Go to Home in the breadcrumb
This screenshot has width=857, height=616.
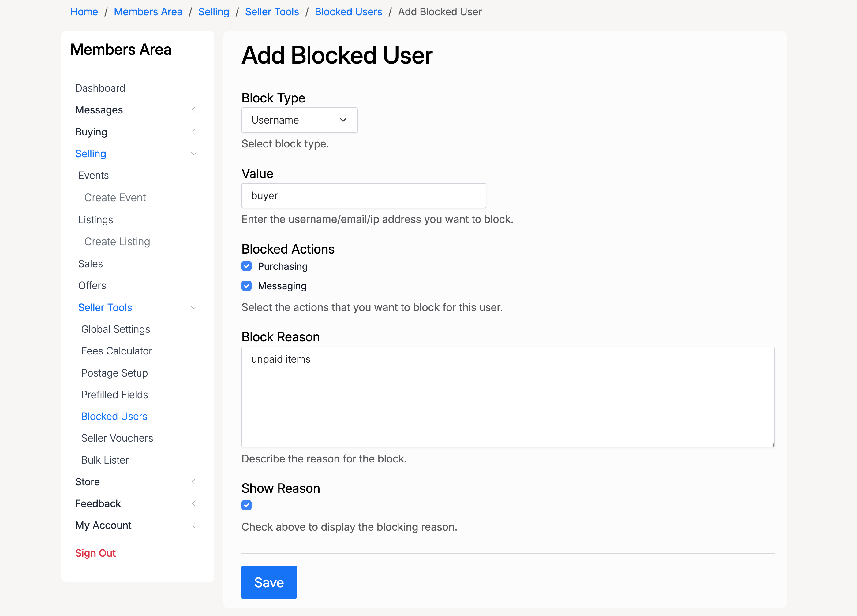pyautogui.click(x=84, y=12)
